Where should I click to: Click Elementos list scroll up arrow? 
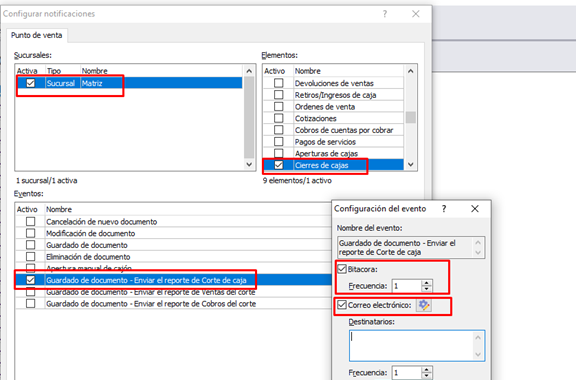tap(411, 71)
